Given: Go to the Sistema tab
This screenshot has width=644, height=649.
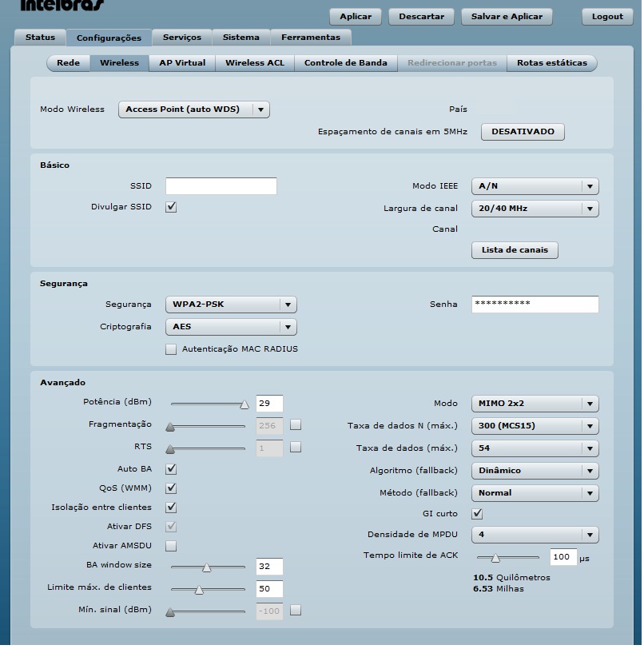Looking at the screenshot, I should [x=241, y=38].
